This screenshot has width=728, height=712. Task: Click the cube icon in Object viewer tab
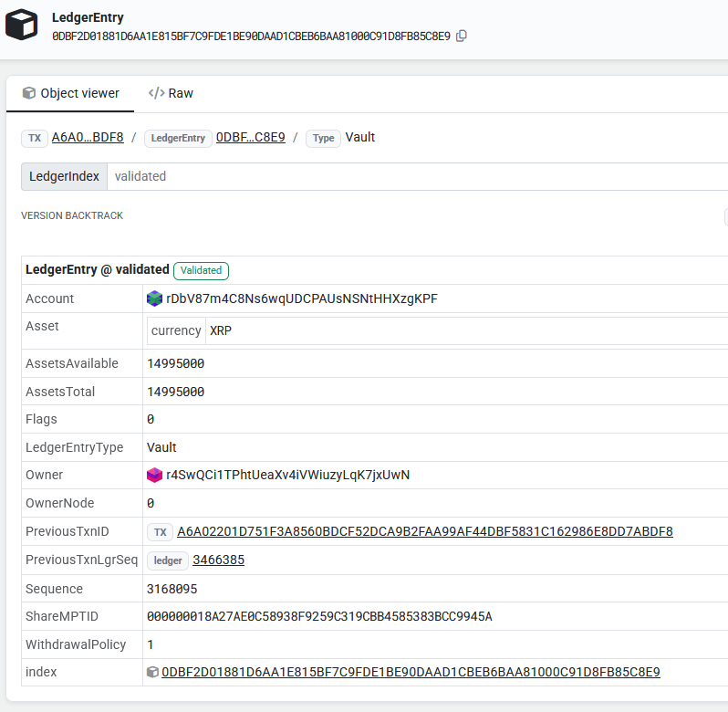click(29, 93)
